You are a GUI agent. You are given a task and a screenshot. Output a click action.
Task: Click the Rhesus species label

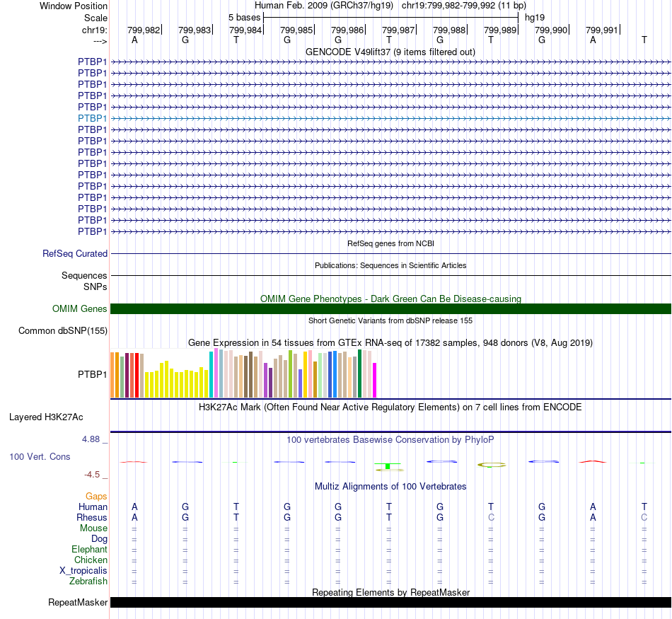92,518
